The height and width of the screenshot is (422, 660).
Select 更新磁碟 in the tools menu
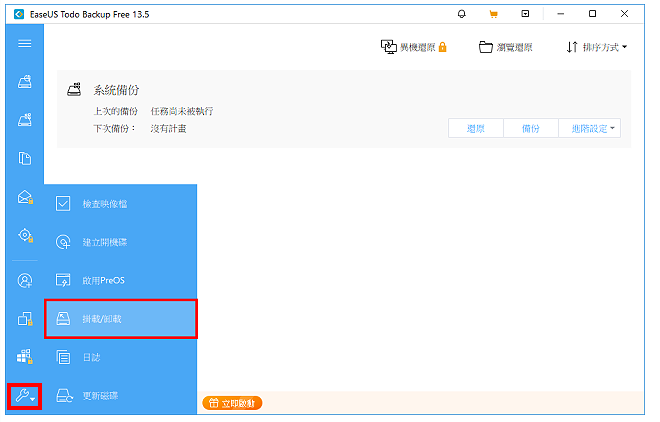[x=120, y=395]
